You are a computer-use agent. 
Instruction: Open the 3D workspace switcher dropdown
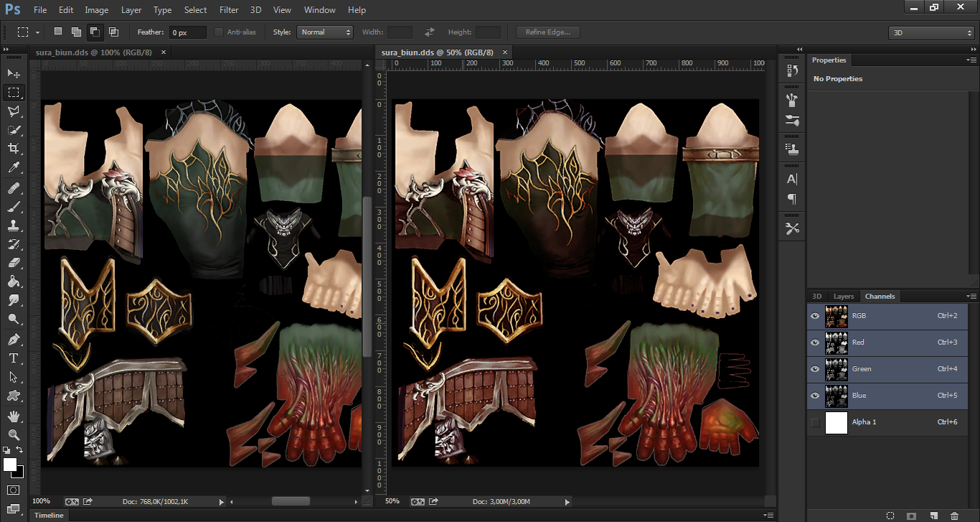pos(931,33)
